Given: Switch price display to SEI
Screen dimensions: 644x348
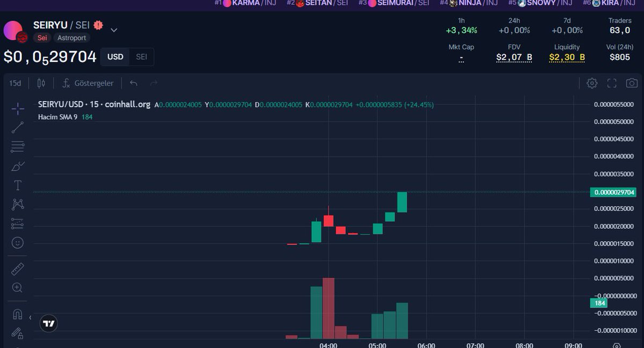Looking at the screenshot, I should pos(141,57).
